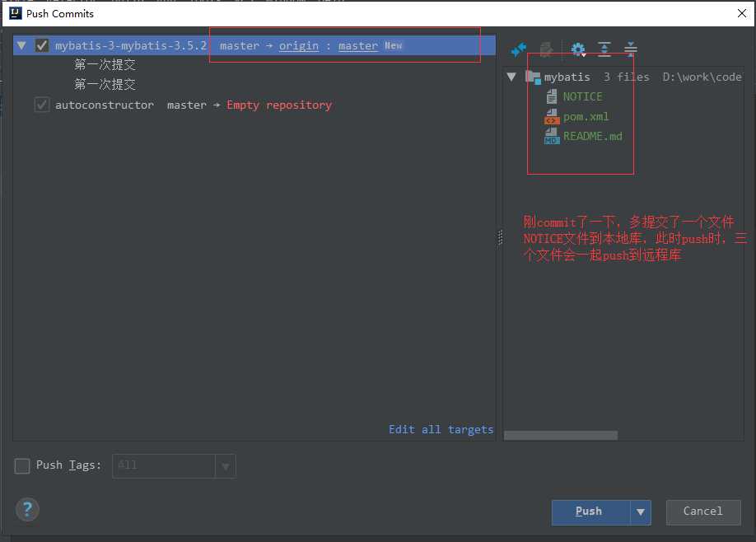Select the first 第一次提交 commit
The height and width of the screenshot is (542, 756).
[x=105, y=64]
